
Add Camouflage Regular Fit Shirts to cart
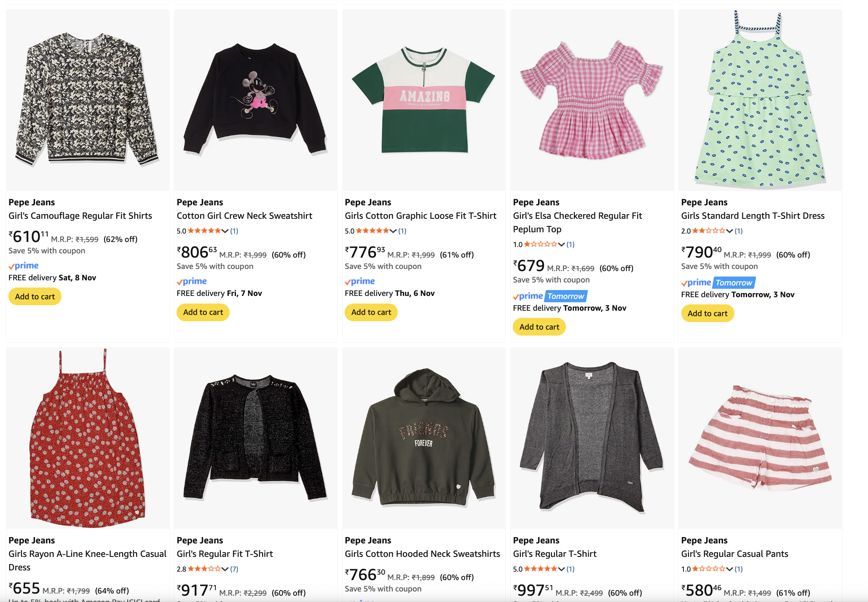click(x=35, y=297)
